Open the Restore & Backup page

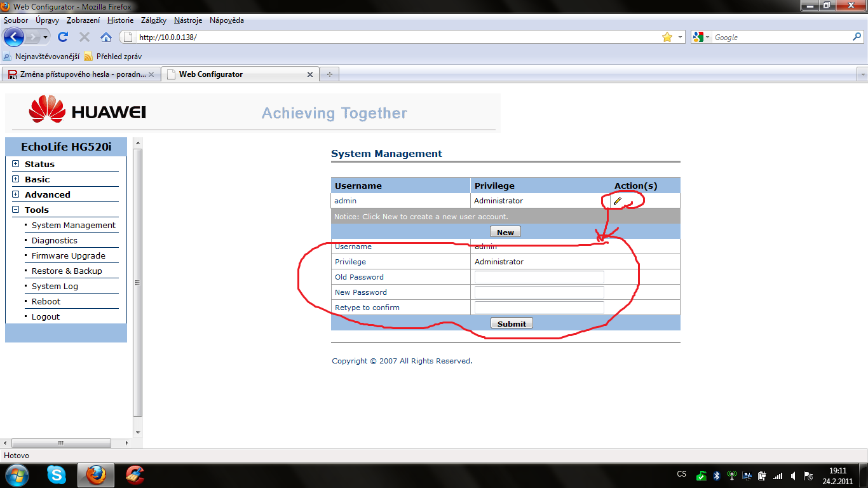tap(67, 271)
